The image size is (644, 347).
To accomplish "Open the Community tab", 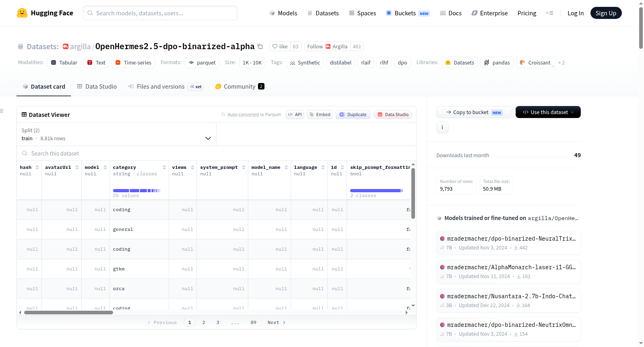I will pos(240,87).
